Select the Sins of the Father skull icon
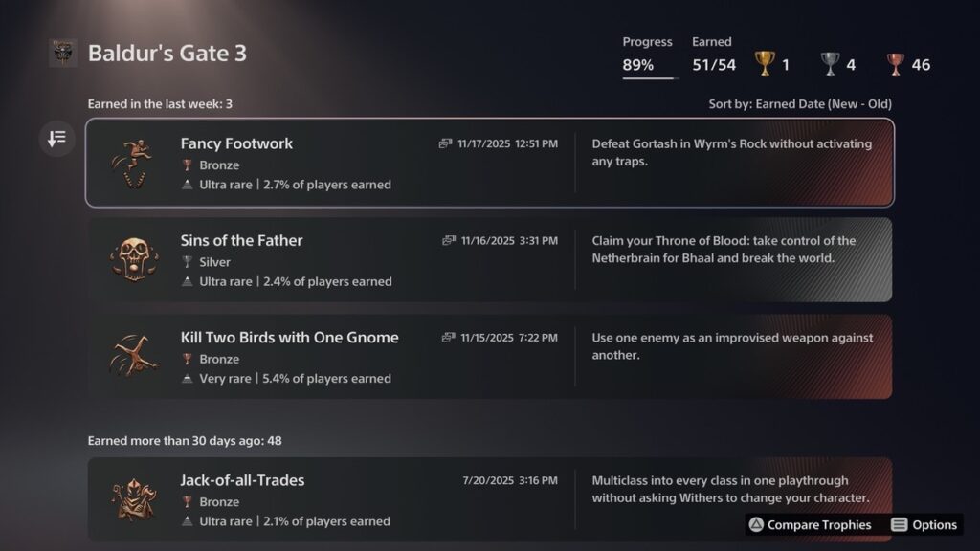The image size is (980, 551). pos(133,260)
